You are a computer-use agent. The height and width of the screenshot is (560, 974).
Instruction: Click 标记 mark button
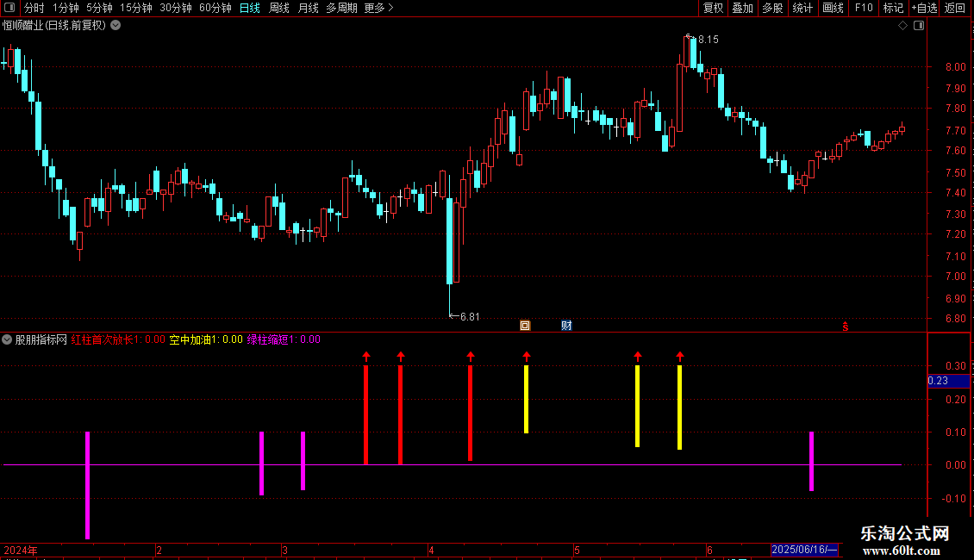[x=893, y=8]
